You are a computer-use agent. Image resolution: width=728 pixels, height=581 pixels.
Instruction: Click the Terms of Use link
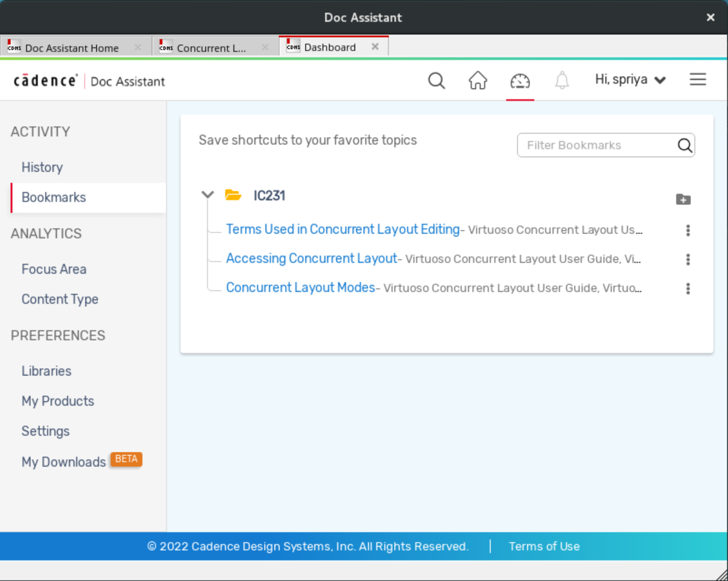[x=544, y=546]
